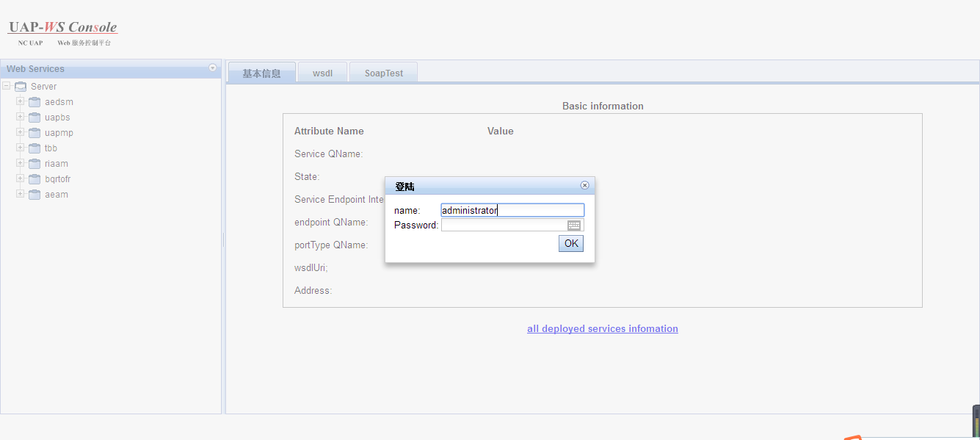Image resolution: width=980 pixels, height=440 pixels.
Task: Select the Server tree label
Action: (x=43, y=87)
